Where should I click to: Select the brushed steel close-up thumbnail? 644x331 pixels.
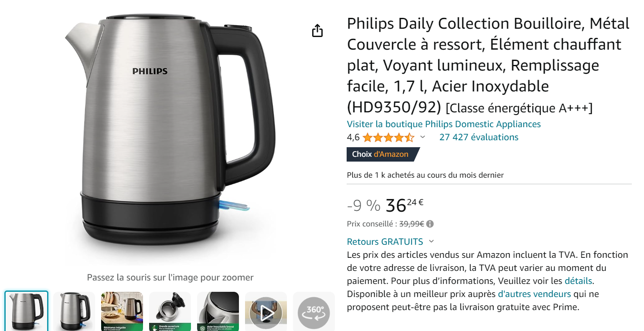click(218, 312)
